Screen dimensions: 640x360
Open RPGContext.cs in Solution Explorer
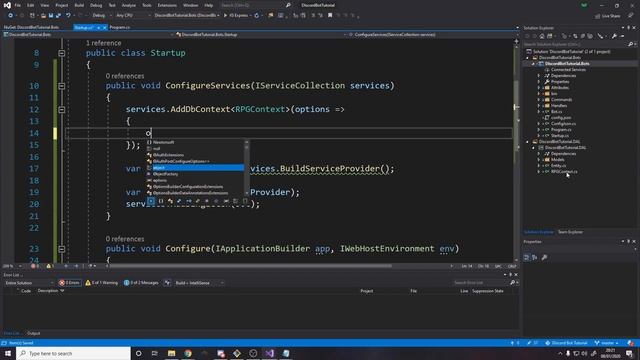(564, 171)
